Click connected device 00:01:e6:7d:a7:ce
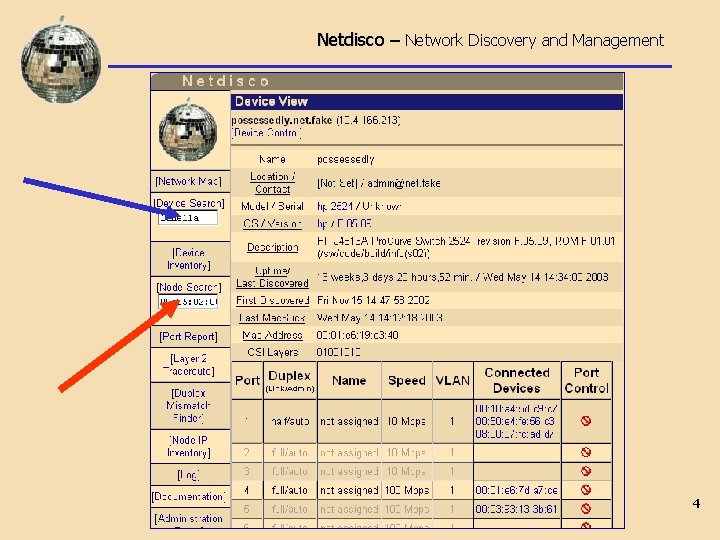The image size is (720, 540). [x=516, y=490]
